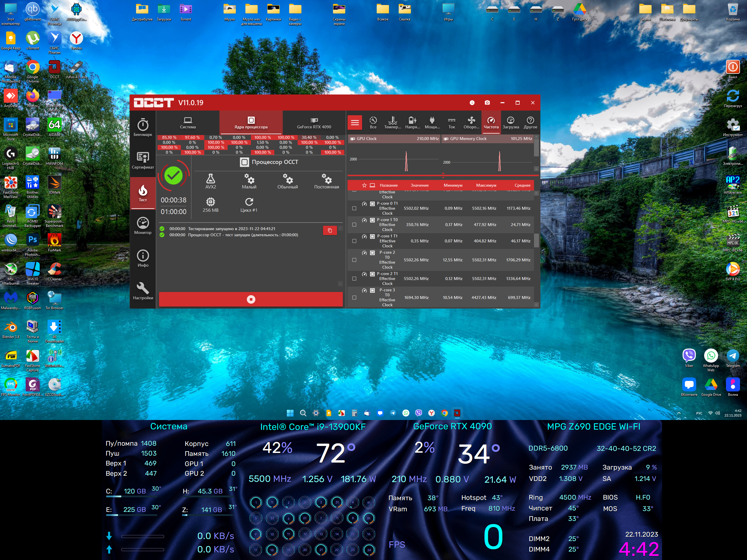Open the red hamburger menu button
The height and width of the screenshot is (560, 747).
pos(355,123)
